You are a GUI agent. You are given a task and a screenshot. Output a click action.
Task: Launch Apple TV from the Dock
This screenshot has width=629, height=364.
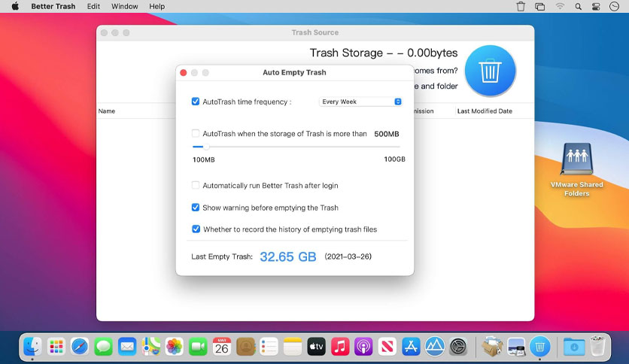[x=316, y=347]
